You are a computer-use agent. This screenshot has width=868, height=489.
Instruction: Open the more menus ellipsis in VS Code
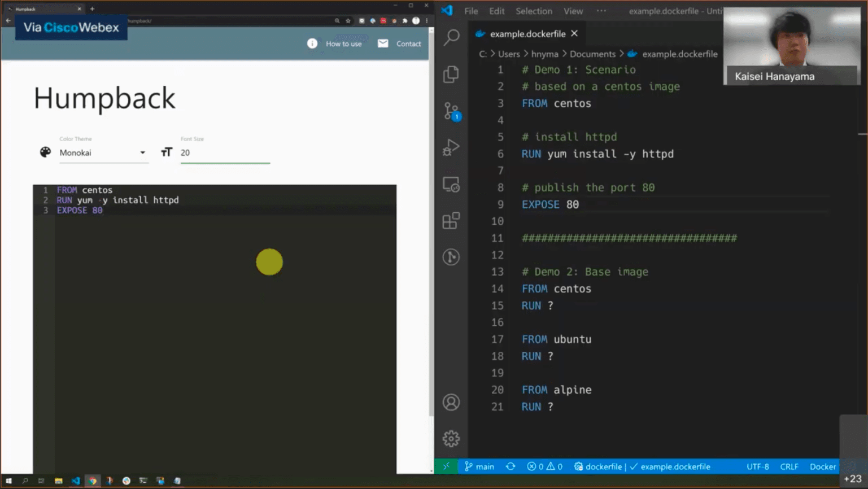[x=601, y=11]
